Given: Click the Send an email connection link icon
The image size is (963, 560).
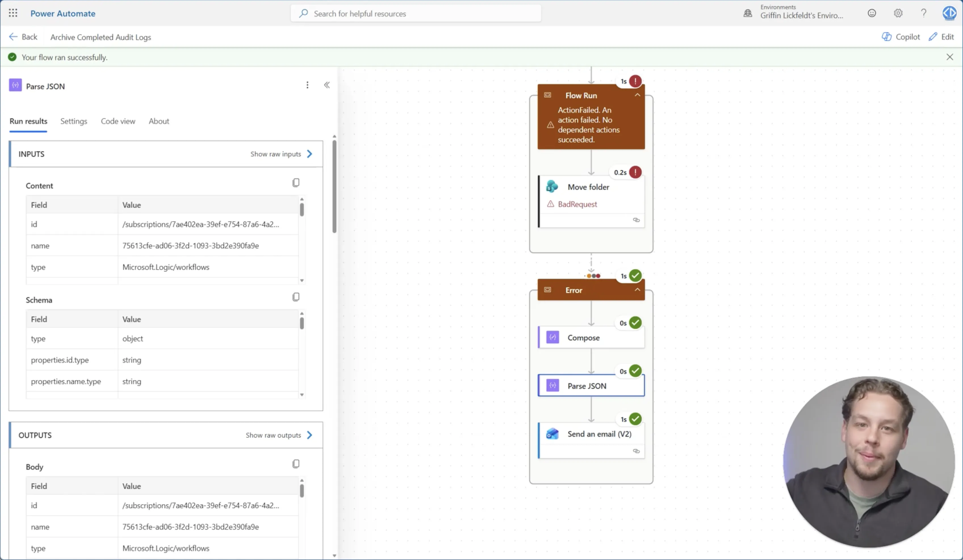Looking at the screenshot, I should tap(636, 451).
